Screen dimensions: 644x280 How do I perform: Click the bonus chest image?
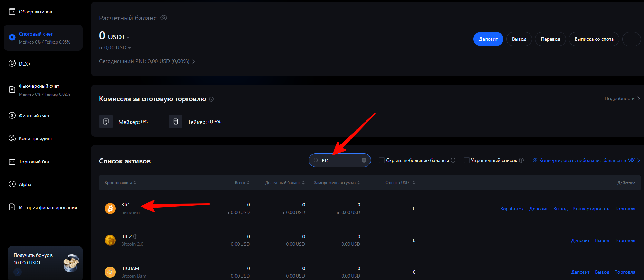[x=71, y=263]
